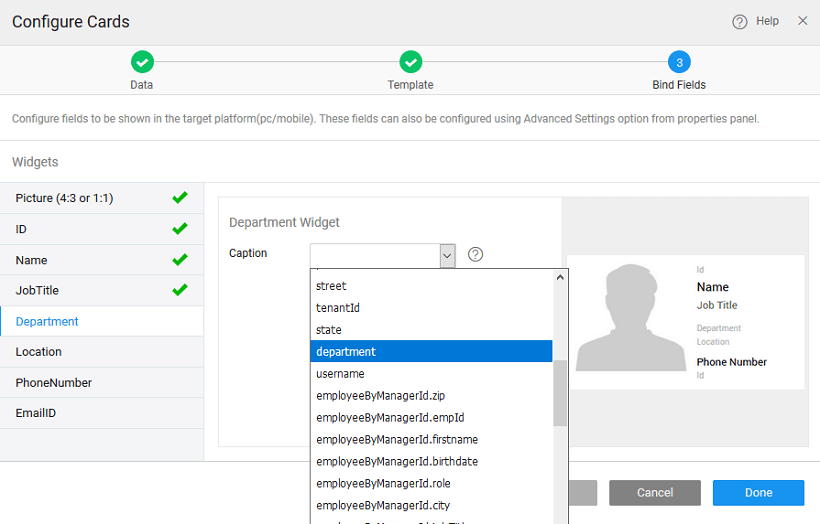This screenshot has width=820, height=524.
Task: Close the Configure Cards dialog
Action: [x=802, y=21]
